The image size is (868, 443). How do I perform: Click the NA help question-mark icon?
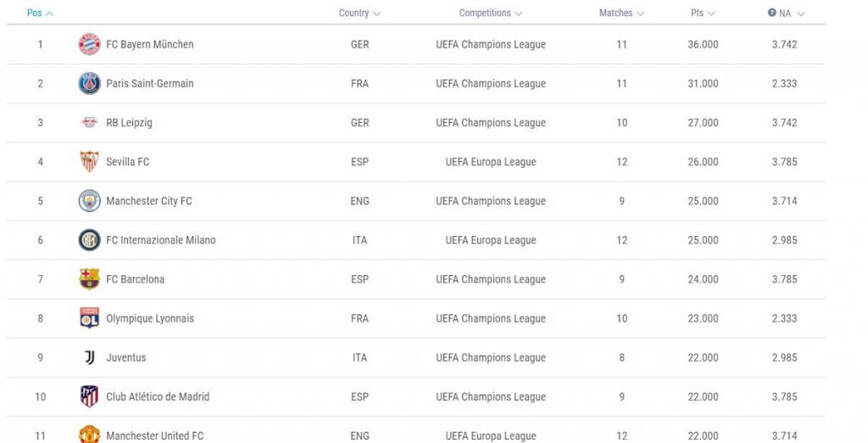coord(771,13)
